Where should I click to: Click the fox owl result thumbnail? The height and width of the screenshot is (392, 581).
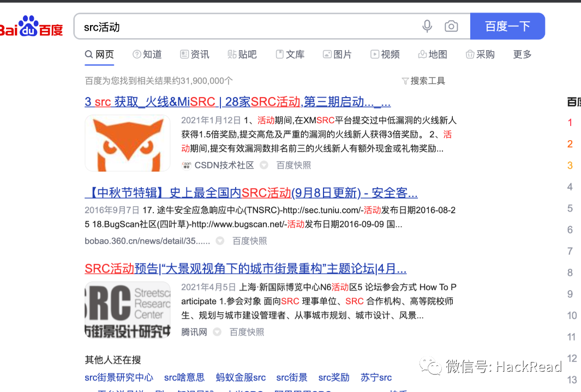(x=128, y=143)
